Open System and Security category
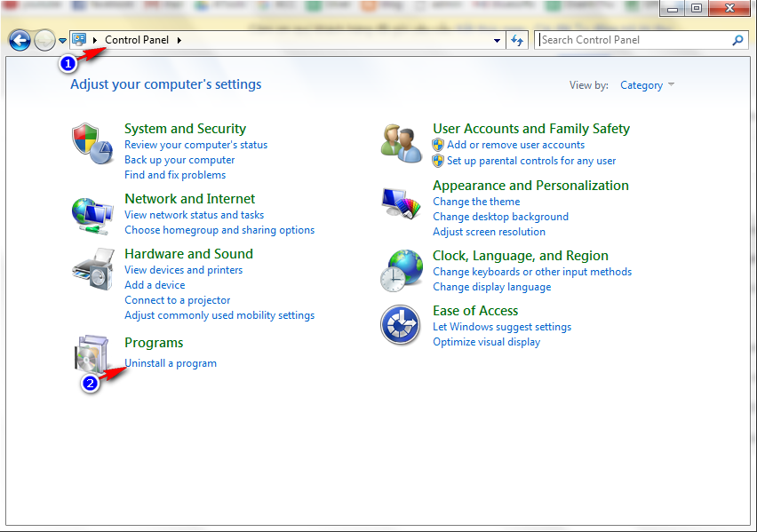This screenshot has width=757, height=532. [x=185, y=129]
